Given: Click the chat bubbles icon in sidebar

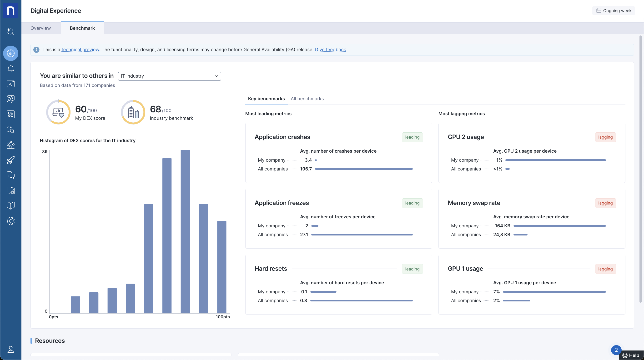Looking at the screenshot, I should tap(10, 175).
